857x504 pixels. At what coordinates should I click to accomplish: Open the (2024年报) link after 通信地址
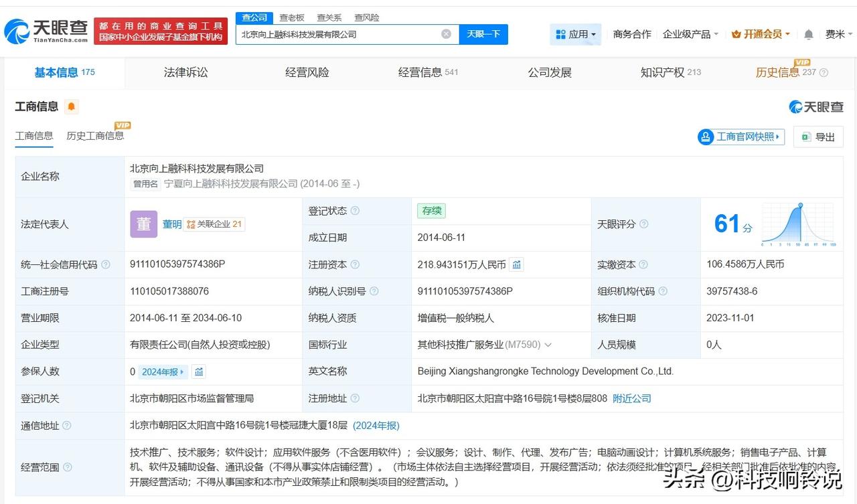pos(376,426)
